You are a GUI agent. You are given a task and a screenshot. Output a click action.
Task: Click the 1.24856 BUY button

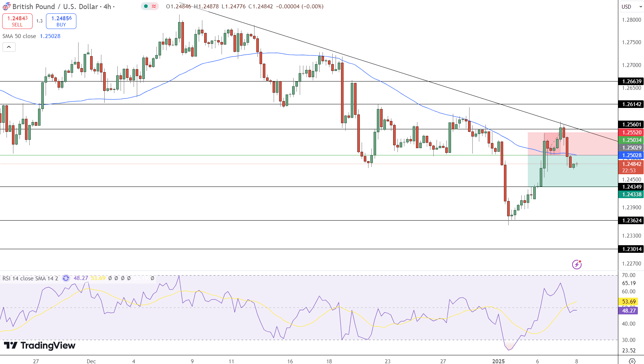pyautogui.click(x=61, y=21)
